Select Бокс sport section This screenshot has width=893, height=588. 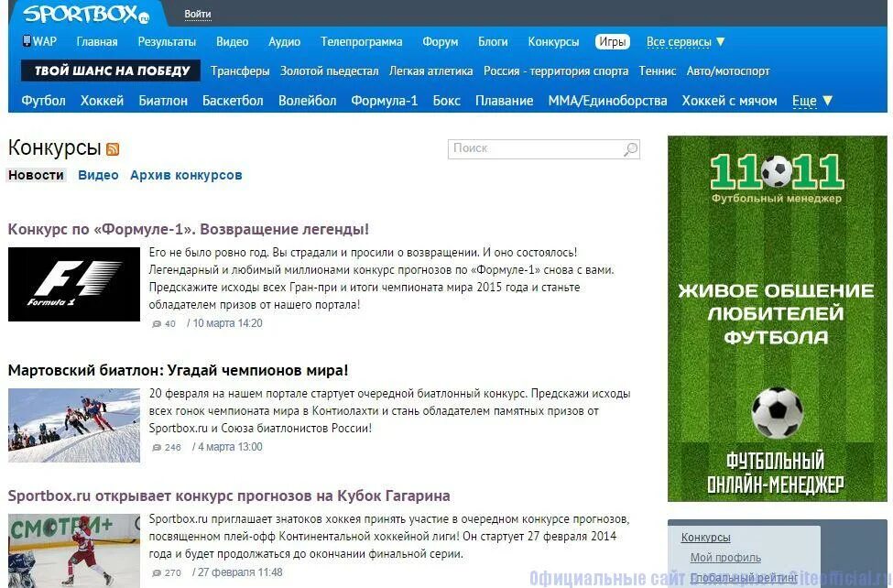pyautogui.click(x=446, y=101)
